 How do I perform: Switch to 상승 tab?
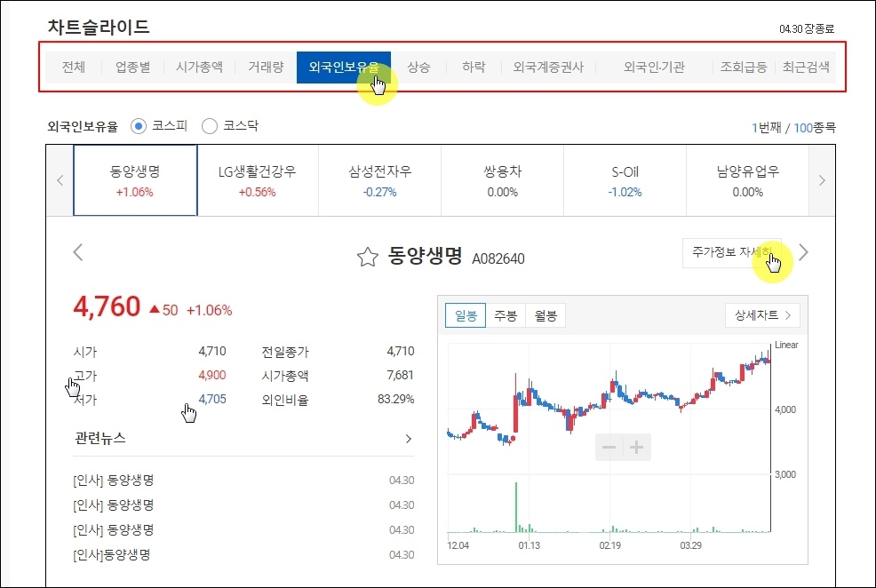tap(418, 68)
